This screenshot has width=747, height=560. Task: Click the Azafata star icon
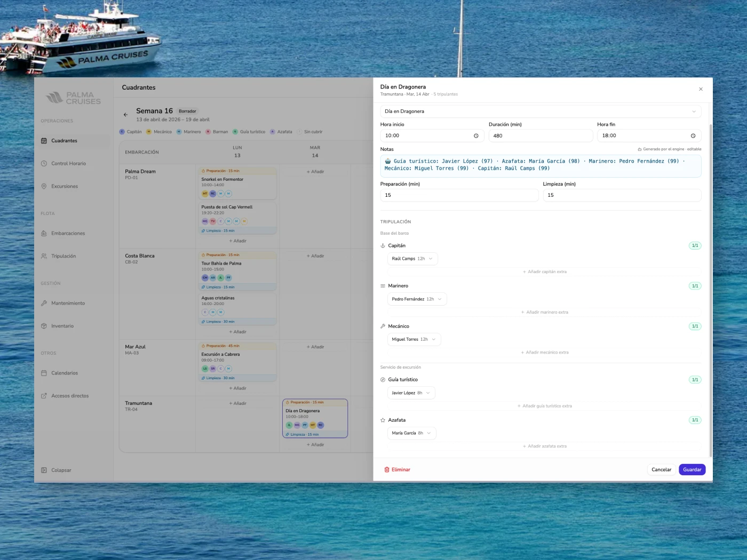383,420
